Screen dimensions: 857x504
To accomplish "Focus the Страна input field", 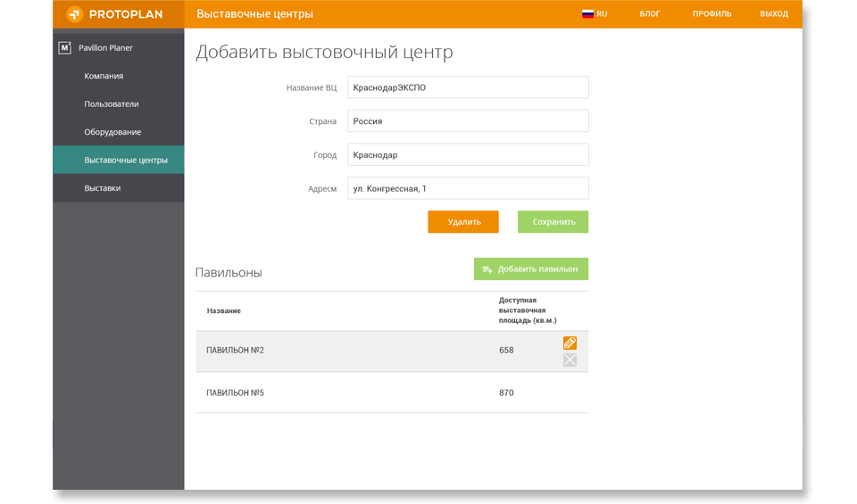I will (468, 121).
